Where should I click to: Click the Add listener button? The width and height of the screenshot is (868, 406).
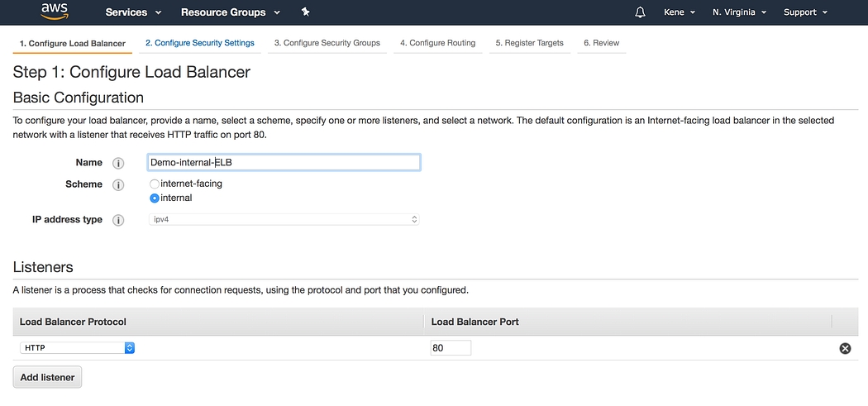tap(47, 377)
